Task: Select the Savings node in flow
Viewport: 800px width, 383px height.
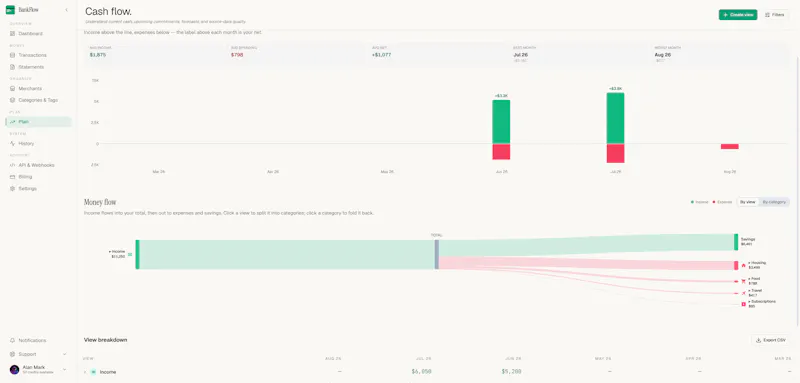Action: 736,242
